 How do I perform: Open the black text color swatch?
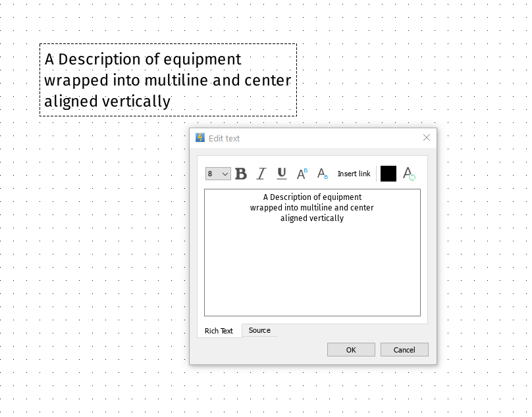point(388,174)
